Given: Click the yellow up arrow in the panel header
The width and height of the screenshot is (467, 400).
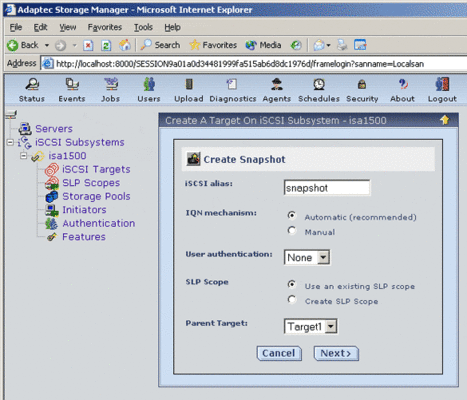Looking at the screenshot, I should [x=445, y=120].
